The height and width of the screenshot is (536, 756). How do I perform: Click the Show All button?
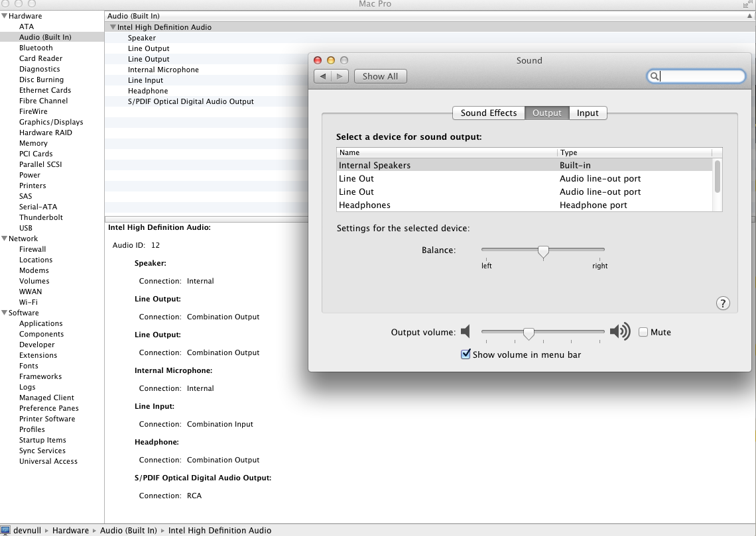pos(381,76)
